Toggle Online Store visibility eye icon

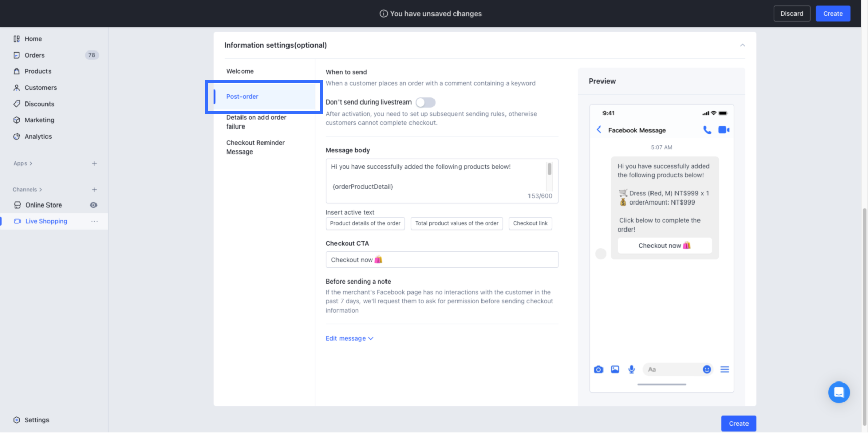[93, 205]
